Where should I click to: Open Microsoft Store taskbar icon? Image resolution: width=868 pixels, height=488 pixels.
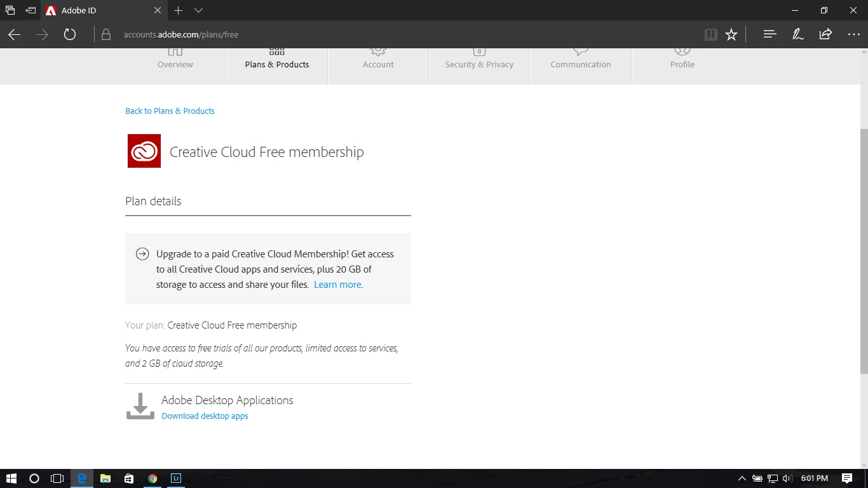129,478
